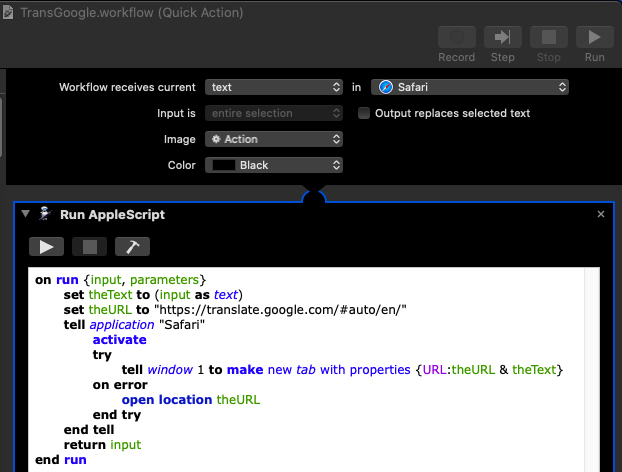622x472 pixels.
Task: Click the 'Run AppleScript' action title
Action: coord(112,215)
